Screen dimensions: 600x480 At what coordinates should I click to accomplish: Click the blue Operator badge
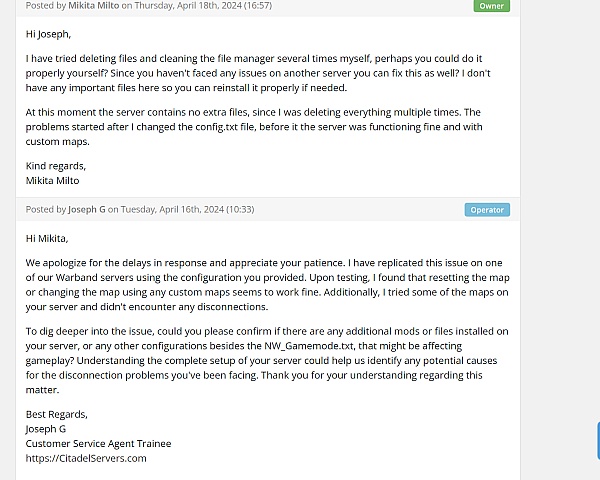[487, 210]
